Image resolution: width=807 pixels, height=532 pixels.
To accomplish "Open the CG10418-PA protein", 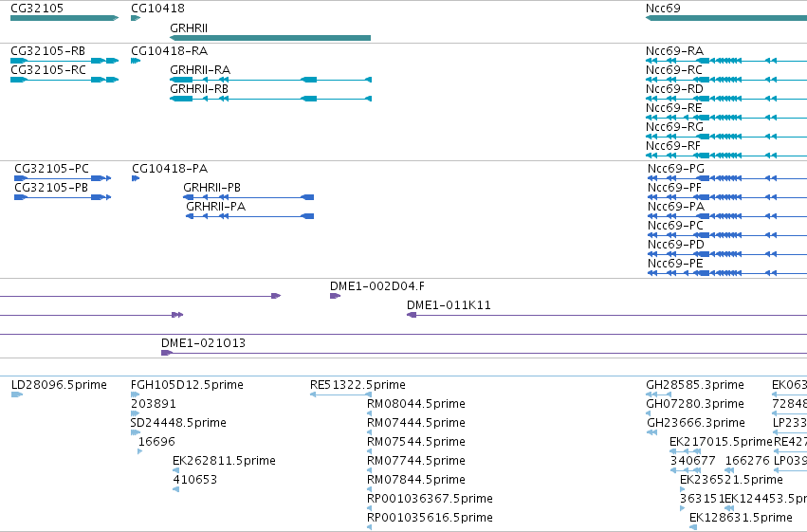I will pos(170,169).
